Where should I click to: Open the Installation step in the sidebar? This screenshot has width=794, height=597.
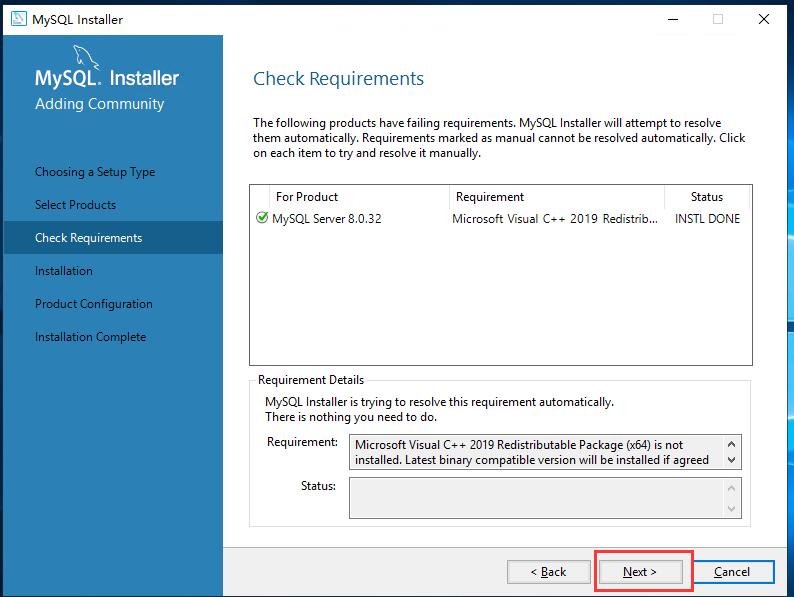pos(64,271)
